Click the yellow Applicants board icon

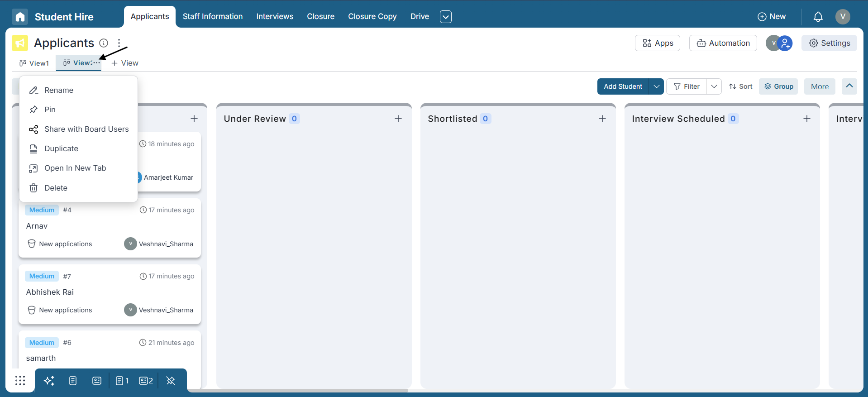(x=20, y=43)
